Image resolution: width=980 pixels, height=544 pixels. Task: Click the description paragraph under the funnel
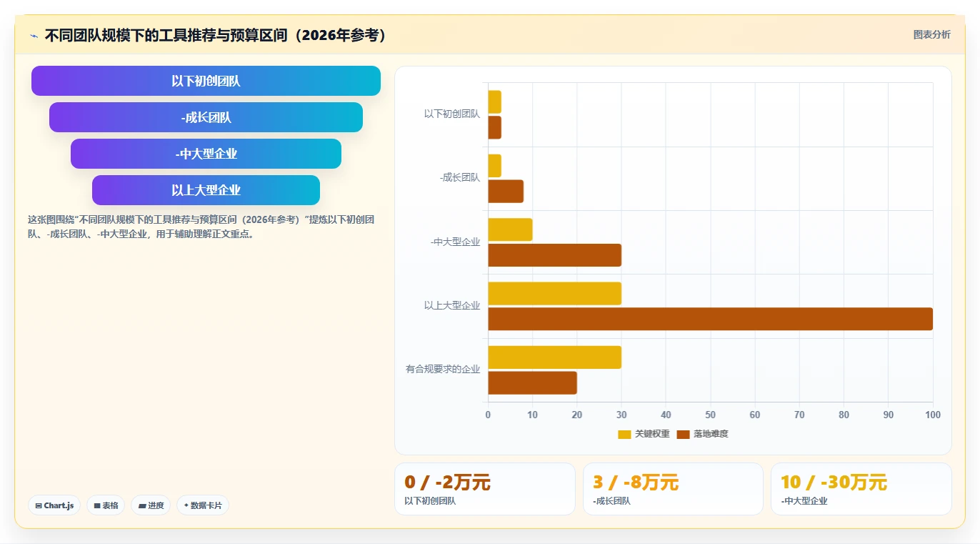201,227
